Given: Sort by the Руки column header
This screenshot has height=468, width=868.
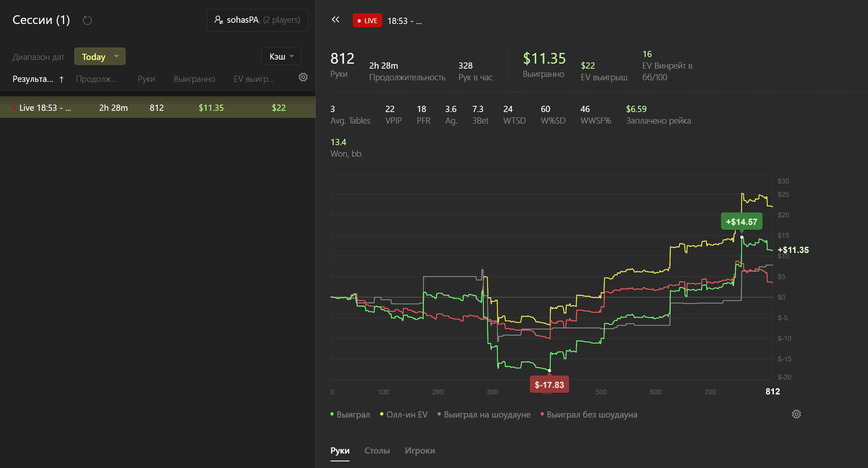Looking at the screenshot, I should click(x=146, y=79).
